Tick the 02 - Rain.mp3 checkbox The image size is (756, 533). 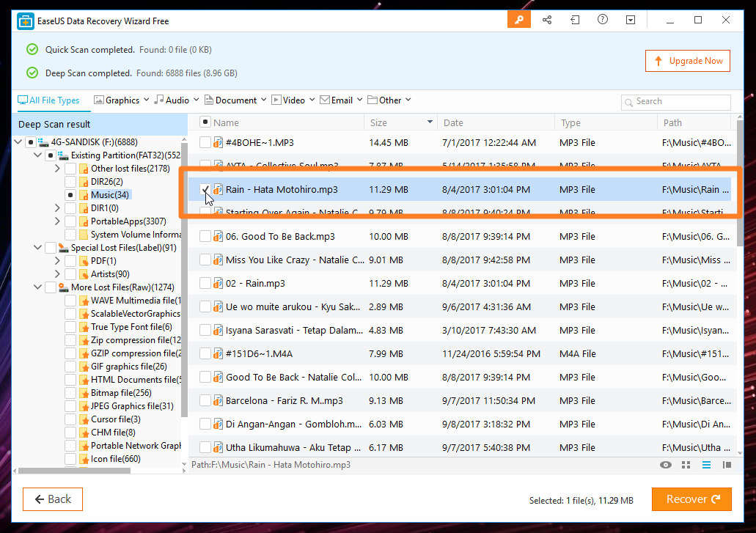[205, 283]
